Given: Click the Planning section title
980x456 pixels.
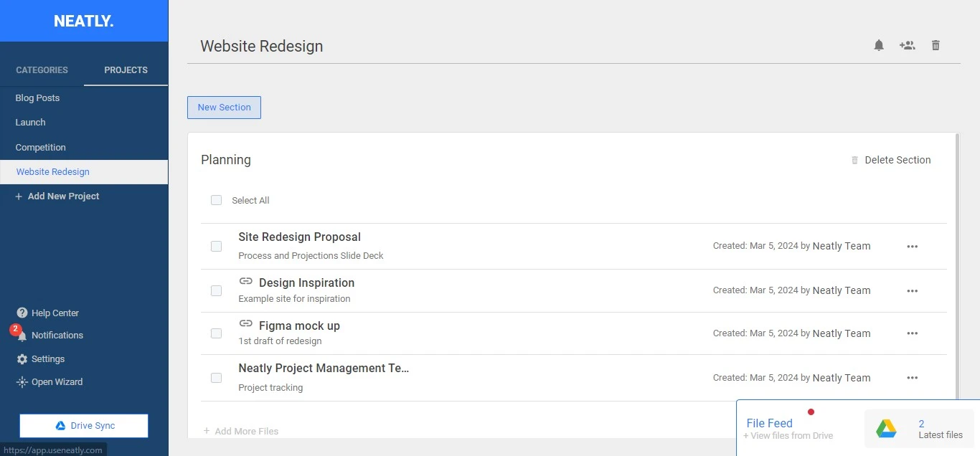Looking at the screenshot, I should coord(226,160).
